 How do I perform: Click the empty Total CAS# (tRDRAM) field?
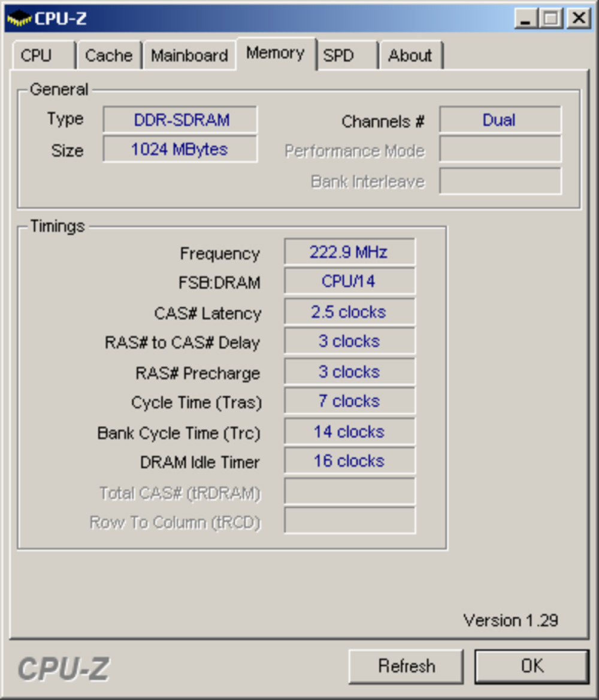[x=350, y=491]
